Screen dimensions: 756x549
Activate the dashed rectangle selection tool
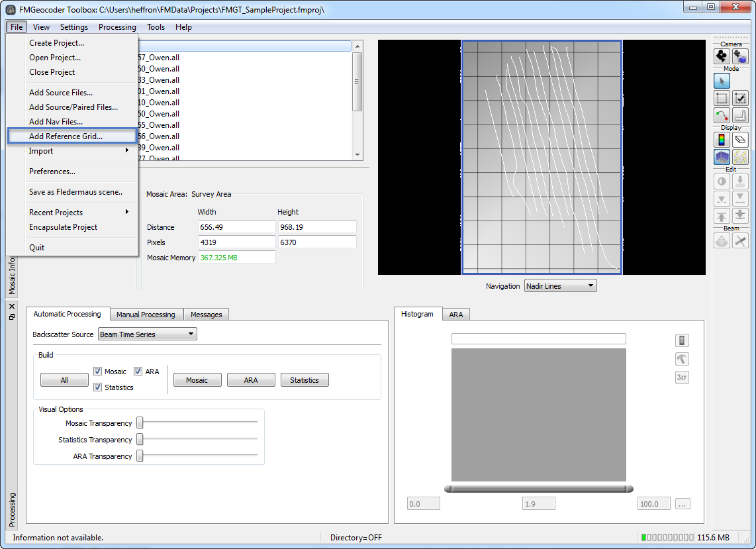coord(722,99)
